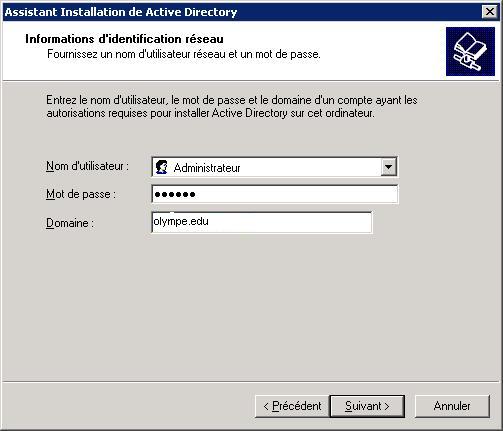Proceed with the Suivant button

click(367, 406)
